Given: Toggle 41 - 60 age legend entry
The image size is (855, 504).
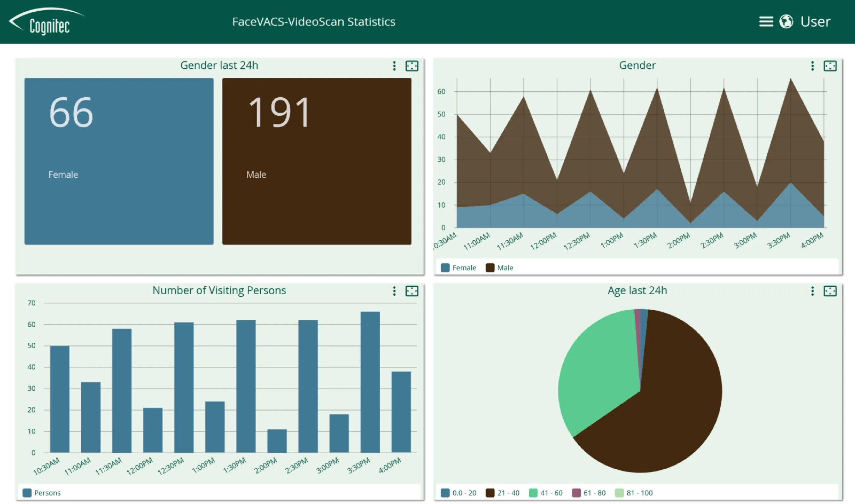Looking at the screenshot, I should [546, 493].
